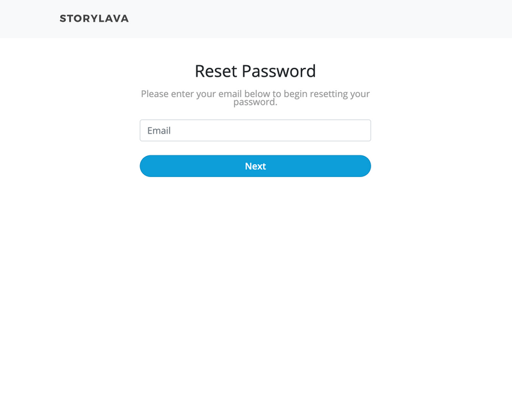Activate the email address entry box

[255, 130]
